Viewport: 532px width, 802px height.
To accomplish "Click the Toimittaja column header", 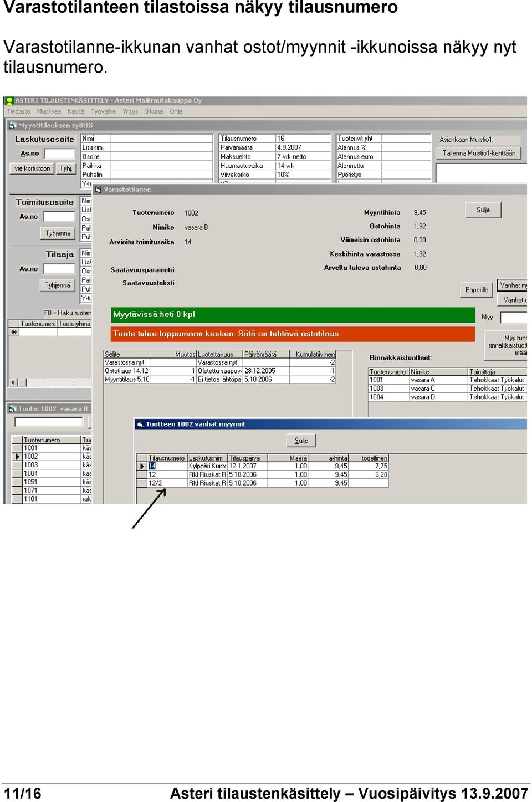I will coord(497,372).
